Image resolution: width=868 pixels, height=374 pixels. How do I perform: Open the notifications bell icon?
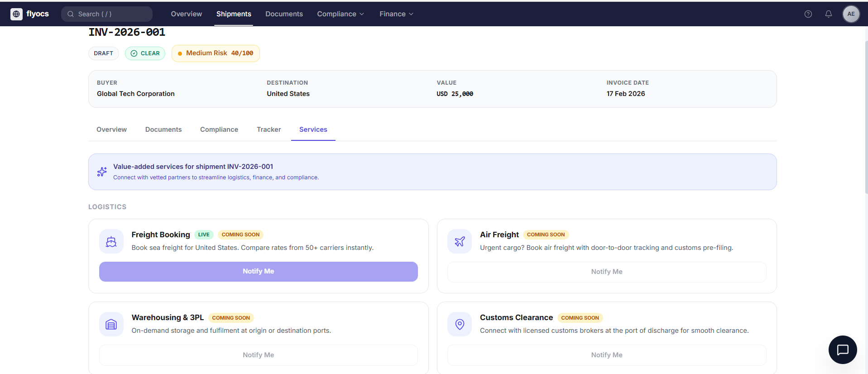828,14
